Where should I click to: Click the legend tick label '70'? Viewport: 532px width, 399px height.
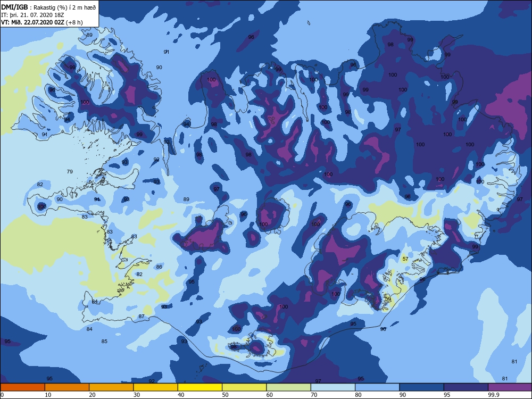click(314, 395)
